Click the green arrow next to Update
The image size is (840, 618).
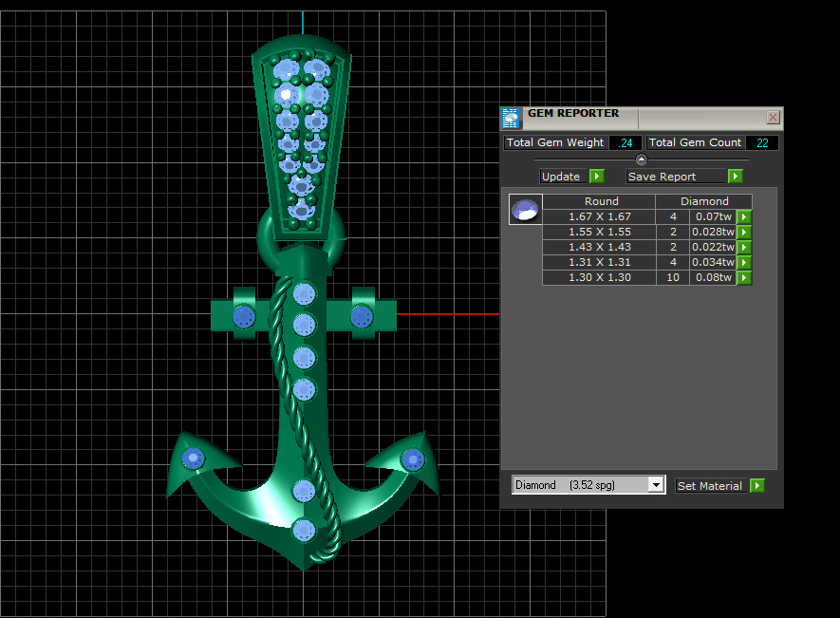coord(596,177)
